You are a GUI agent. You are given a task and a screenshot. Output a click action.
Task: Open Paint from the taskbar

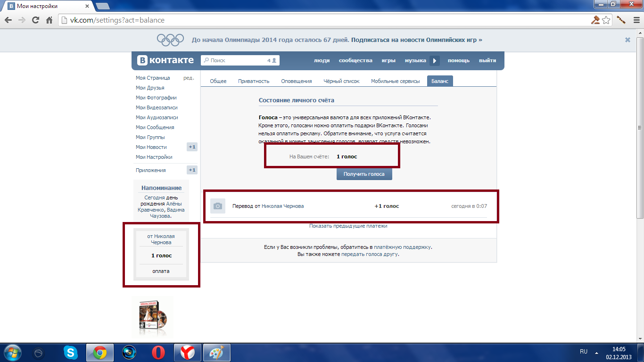(216, 353)
